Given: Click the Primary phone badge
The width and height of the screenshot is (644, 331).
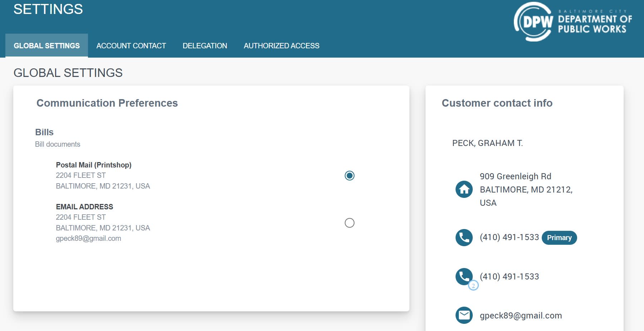Looking at the screenshot, I should (x=559, y=238).
